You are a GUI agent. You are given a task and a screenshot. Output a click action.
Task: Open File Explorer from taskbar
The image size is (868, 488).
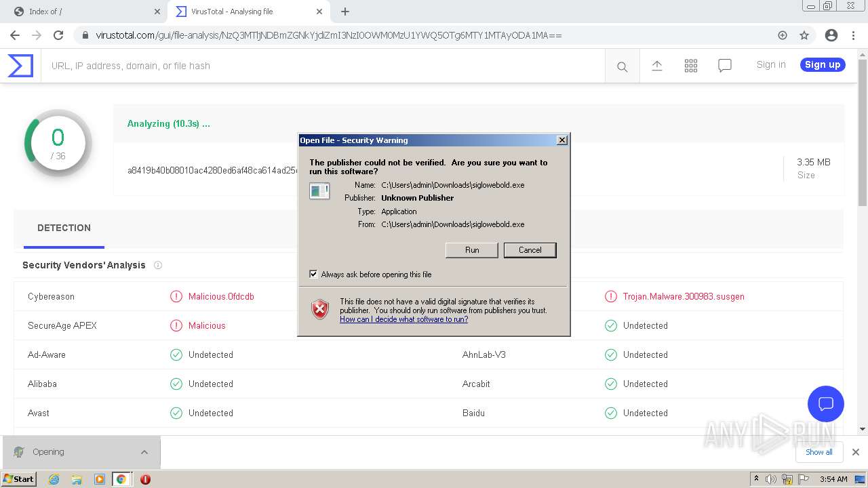click(x=77, y=479)
